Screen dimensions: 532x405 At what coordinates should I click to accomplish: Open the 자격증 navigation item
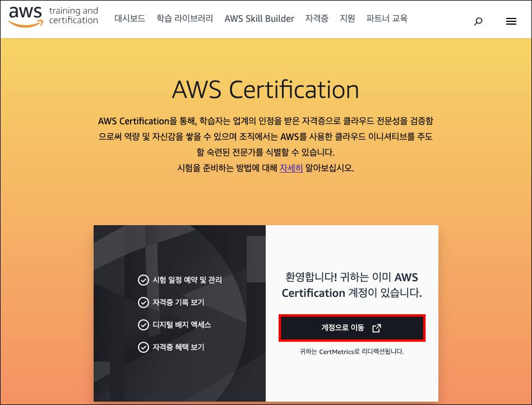pyautogui.click(x=317, y=18)
